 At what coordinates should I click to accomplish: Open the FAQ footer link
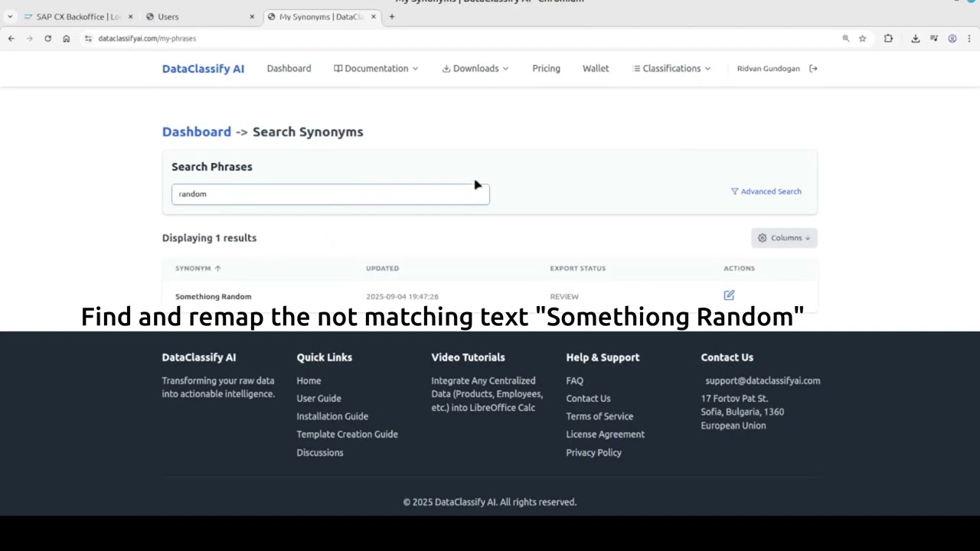pyautogui.click(x=574, y=380)
